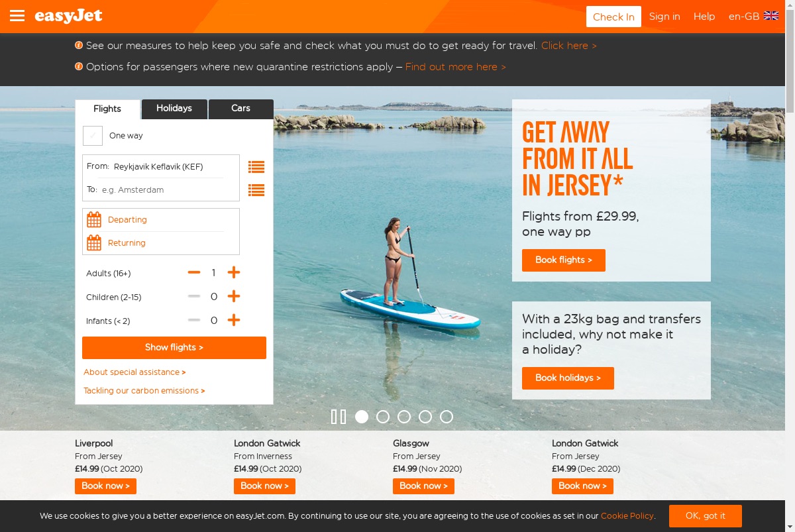Accept cookies with OK, got it
This screenshot has height=532, width=795.
[706, 516]
